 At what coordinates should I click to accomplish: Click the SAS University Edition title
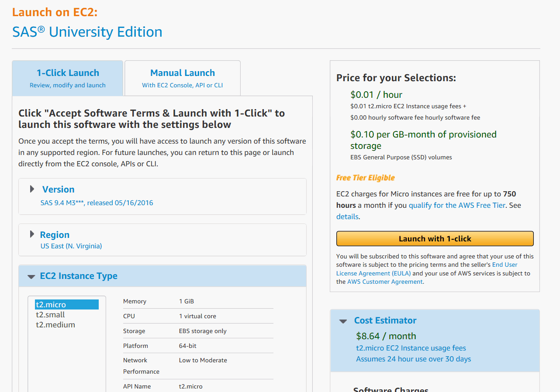click(87, 32)
